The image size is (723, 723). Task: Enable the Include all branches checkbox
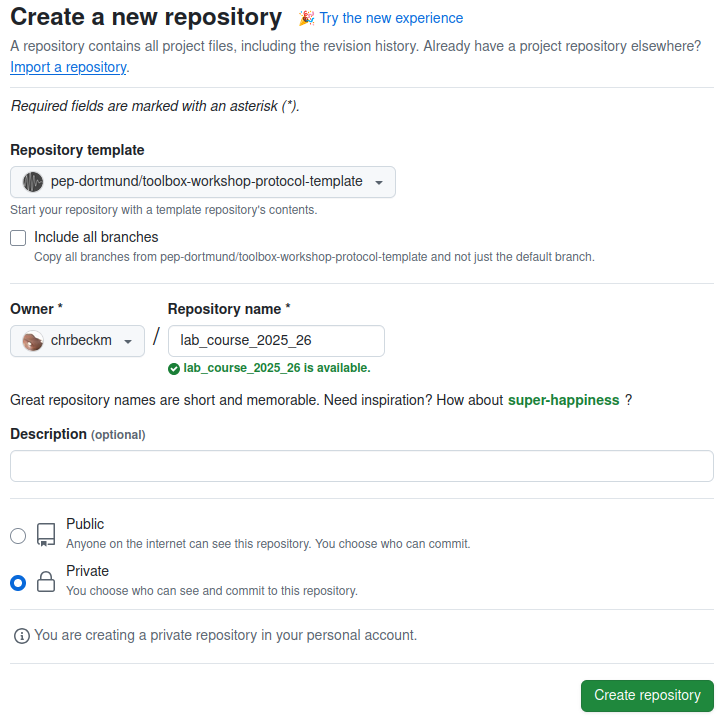[18, 238]
